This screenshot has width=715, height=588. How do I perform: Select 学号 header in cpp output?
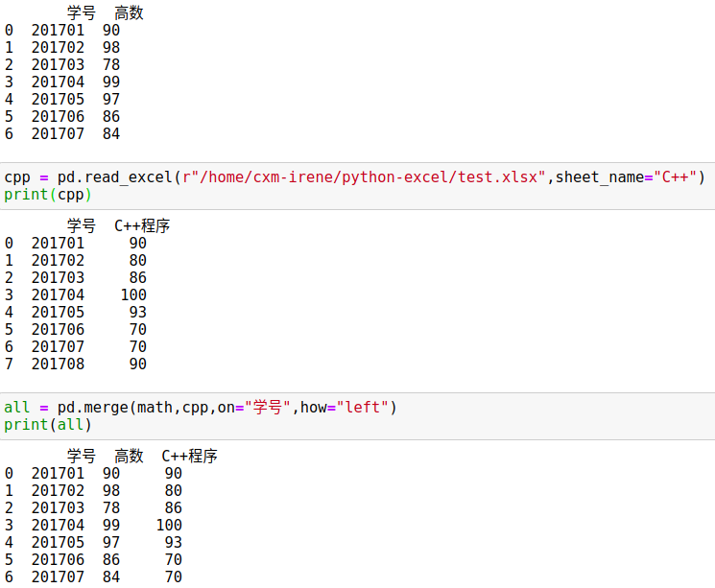82,225
